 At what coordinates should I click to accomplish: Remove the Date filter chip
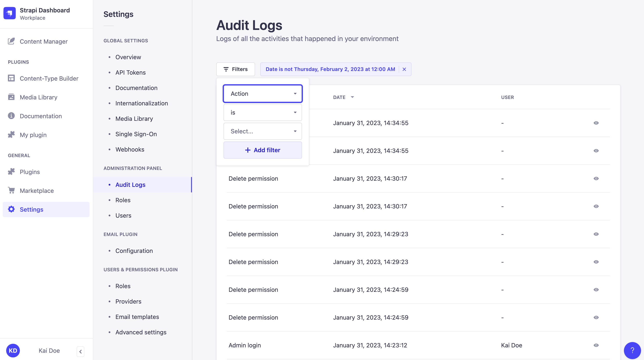405,69
